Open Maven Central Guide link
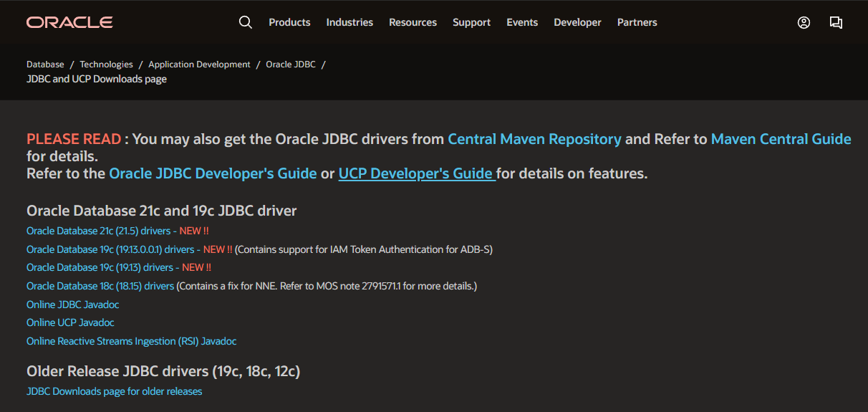This screenshot has height=412, width=868. click(781, 139)
